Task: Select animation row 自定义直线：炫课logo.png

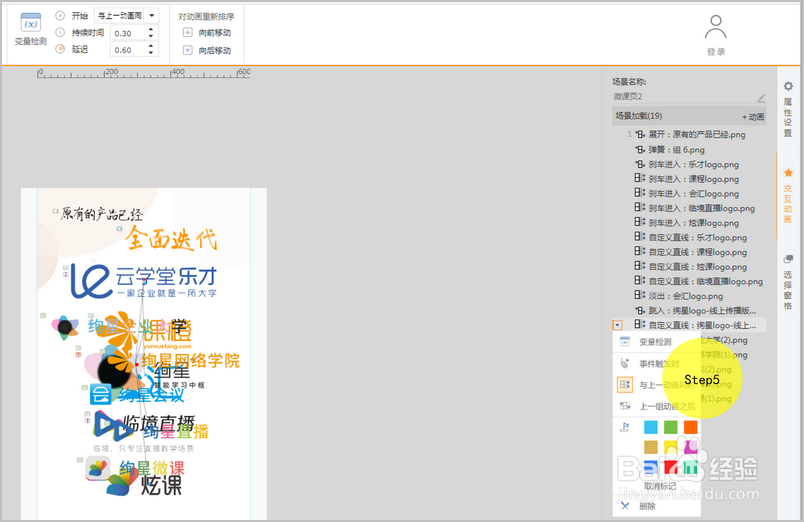Action: 698,267
